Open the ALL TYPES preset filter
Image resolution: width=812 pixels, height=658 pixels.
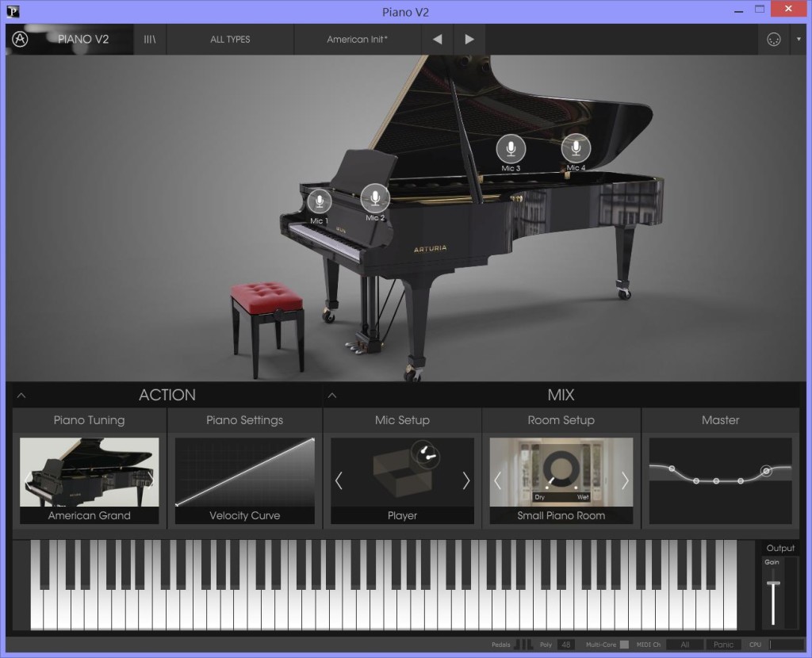click(230, 39)
